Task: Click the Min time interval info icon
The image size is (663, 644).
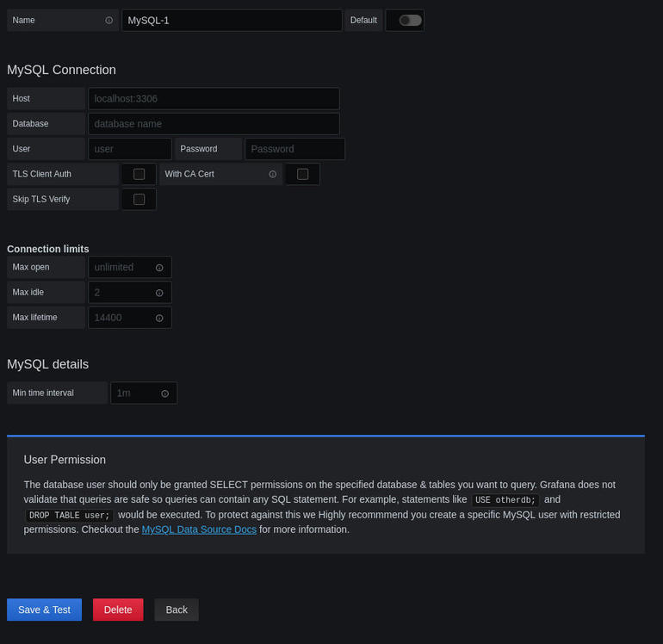Action: pyautogui.click(x=165, y=393)
